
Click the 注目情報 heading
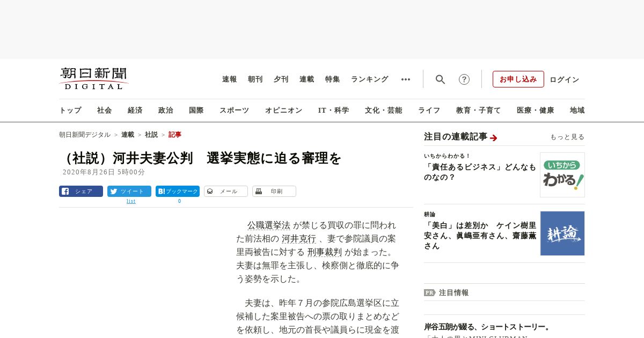tap(453, 293)
